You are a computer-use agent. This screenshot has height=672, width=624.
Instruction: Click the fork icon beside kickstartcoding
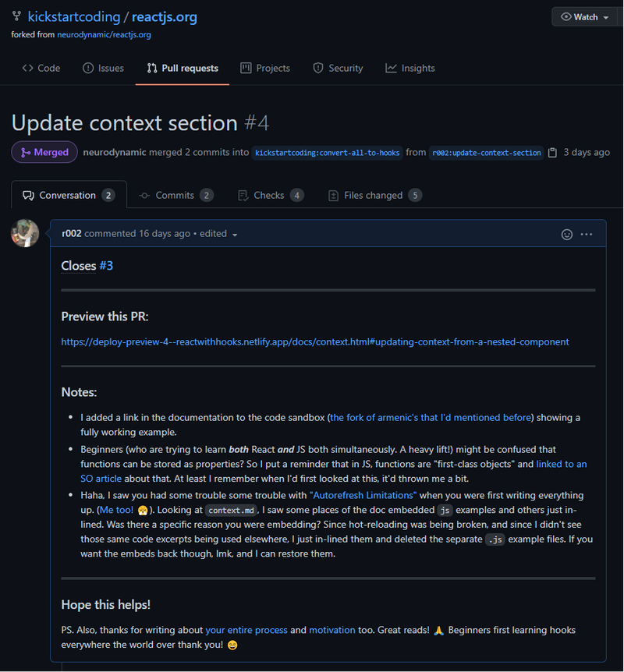coord(16,16)
